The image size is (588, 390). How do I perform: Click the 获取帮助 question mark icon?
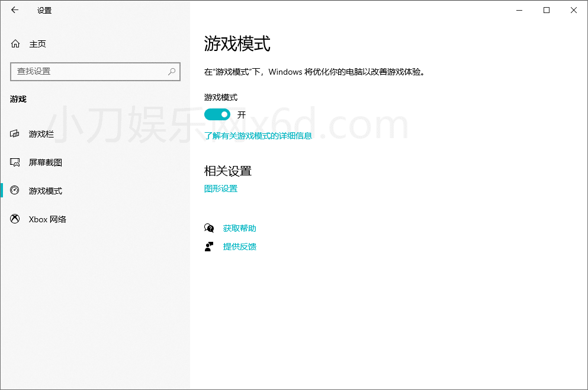click(210, 228)
